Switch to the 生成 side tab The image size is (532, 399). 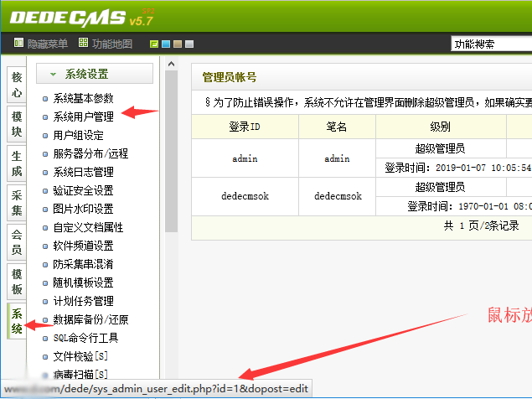[17, 163]
